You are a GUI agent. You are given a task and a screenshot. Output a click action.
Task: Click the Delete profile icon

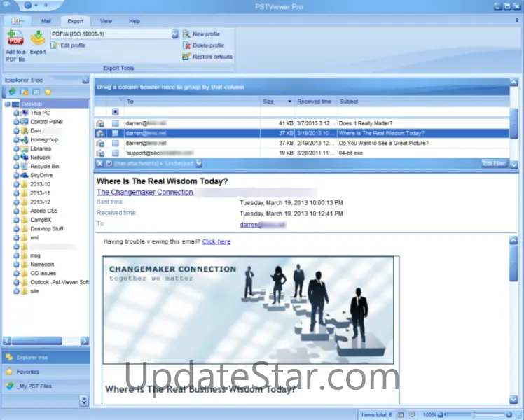(186, 45)
